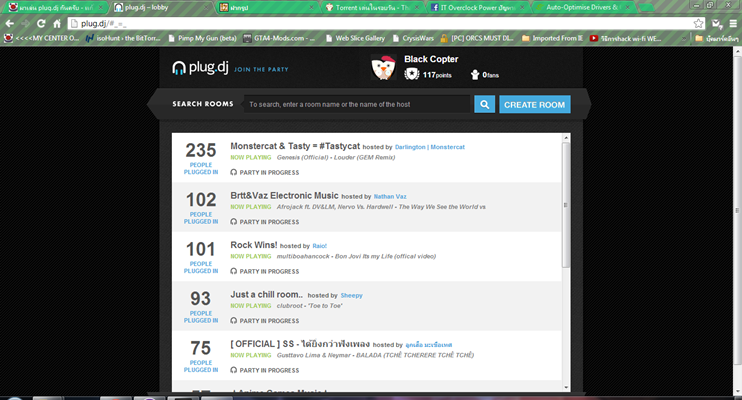The width and height of the screenshot is (742, 400).
Task: Switch to the Torrent browser tab
Action: tap(372, 8)
